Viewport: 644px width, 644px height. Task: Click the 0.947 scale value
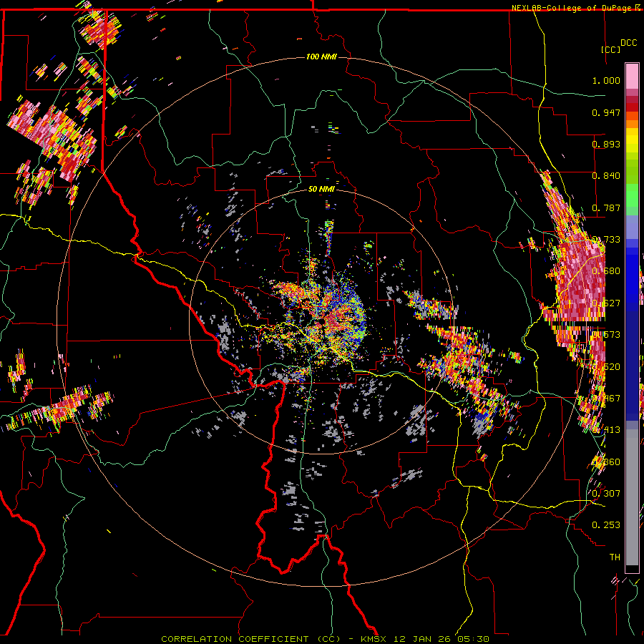coord(606,112)
